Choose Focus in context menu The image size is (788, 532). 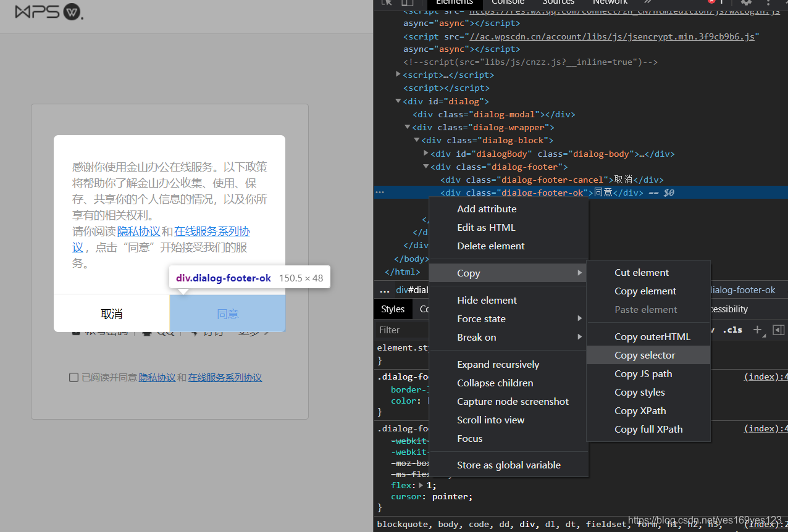pos(508,438)
